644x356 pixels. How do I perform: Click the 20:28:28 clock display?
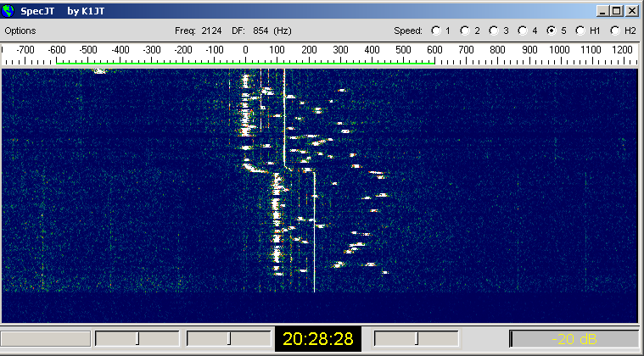(x=318, y=339)
